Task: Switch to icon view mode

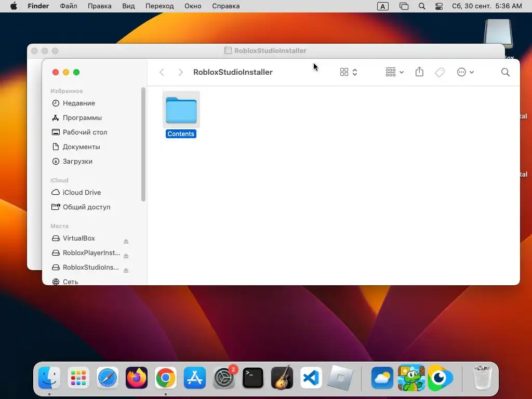Action: pos(344,72)
